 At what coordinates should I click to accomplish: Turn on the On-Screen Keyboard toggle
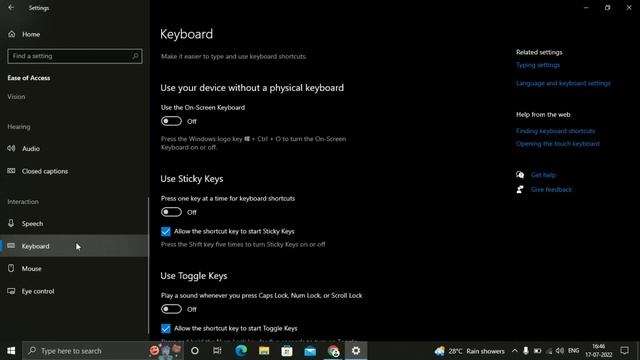click(x=171, y=121)
